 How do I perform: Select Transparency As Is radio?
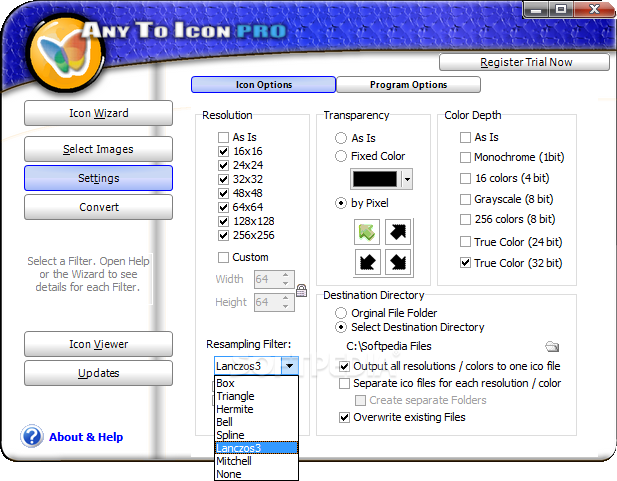click(341, 138)
